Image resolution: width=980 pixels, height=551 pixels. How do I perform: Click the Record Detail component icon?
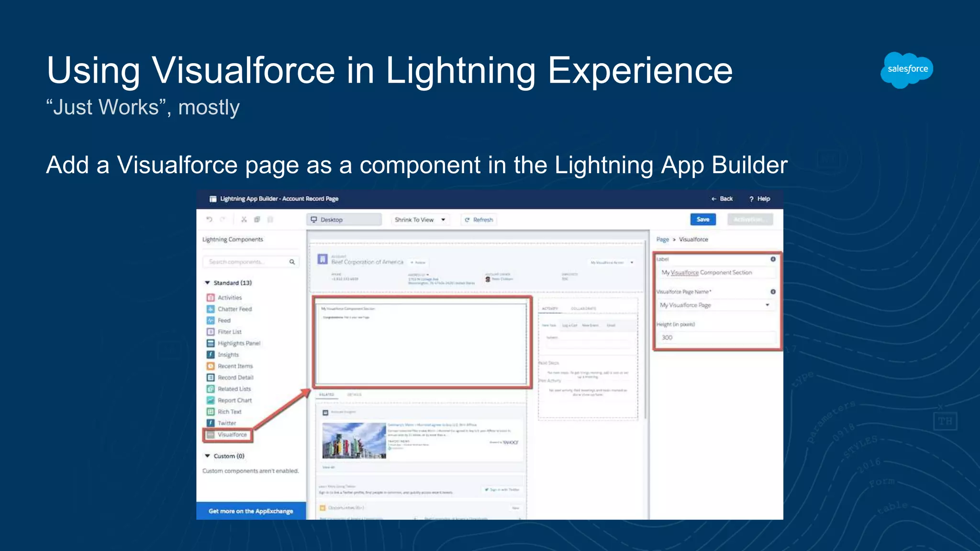(211, 377)
